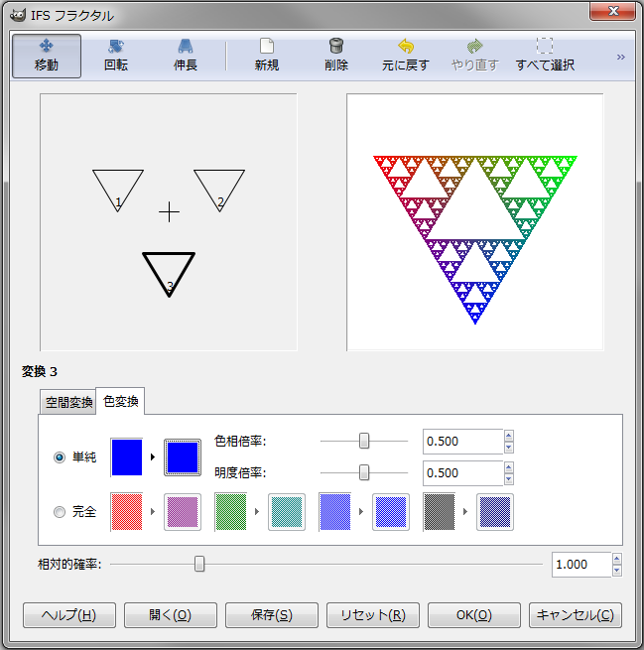Click the 開く(O) button
This screenshot has height=650, width=644.
click(171, 615)
